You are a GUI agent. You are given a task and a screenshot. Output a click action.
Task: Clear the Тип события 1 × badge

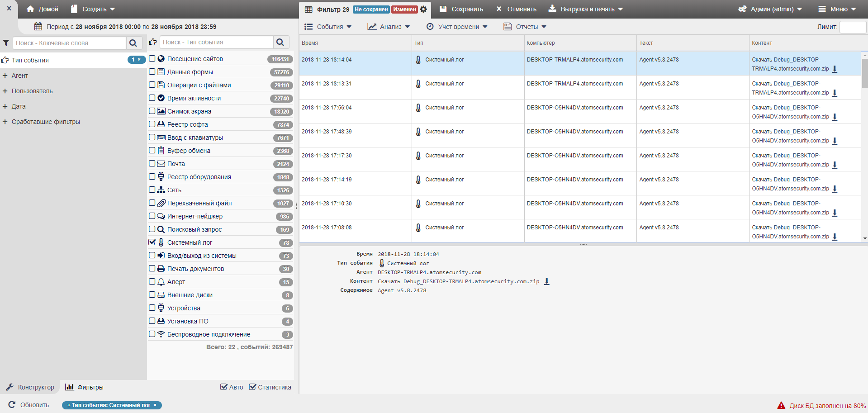point(136,60)
